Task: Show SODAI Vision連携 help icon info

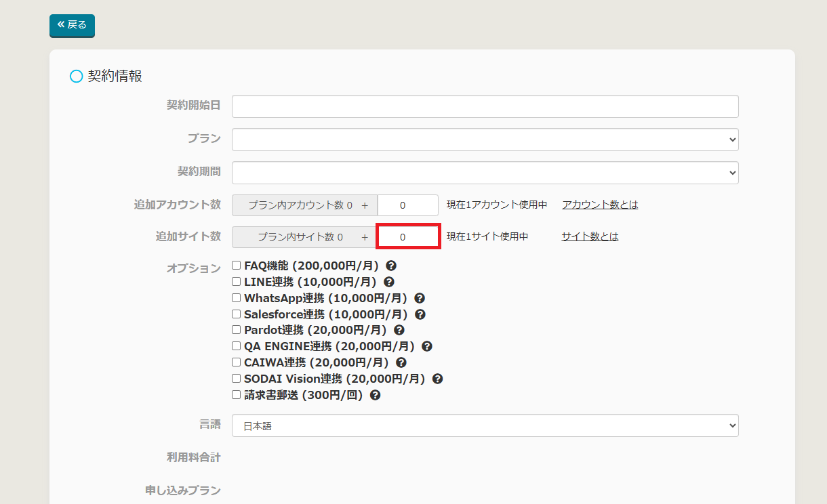Action: tap(438, 379)
